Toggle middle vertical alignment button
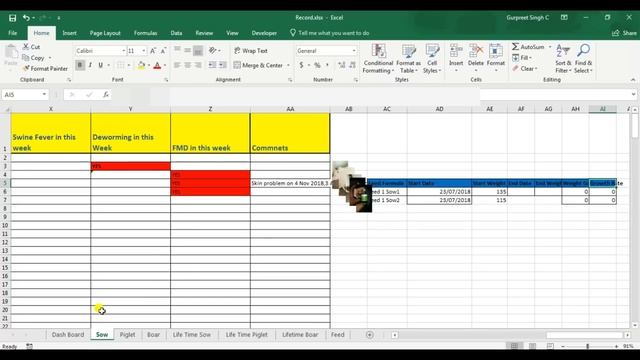 pos(187,50)
